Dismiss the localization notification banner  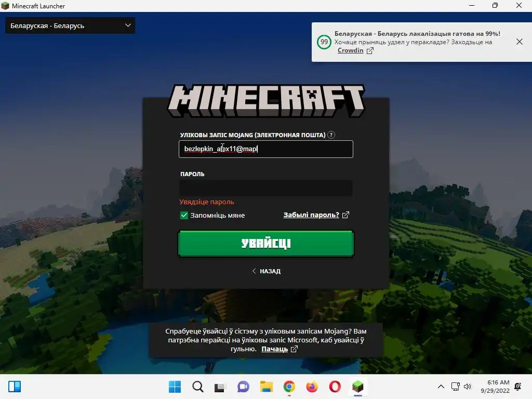[519, 42]
